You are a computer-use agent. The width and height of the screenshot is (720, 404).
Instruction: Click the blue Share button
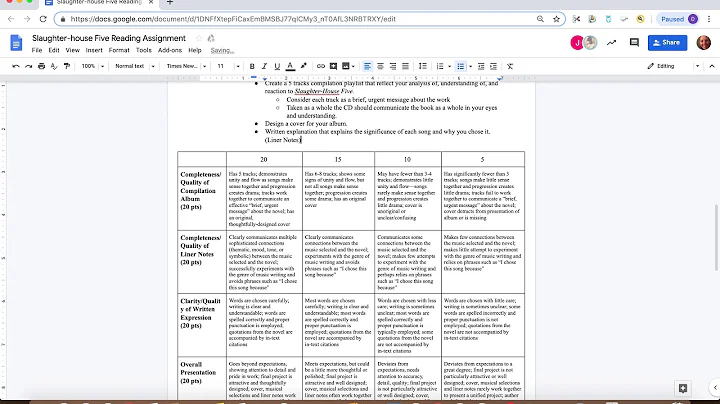point(667,43)
